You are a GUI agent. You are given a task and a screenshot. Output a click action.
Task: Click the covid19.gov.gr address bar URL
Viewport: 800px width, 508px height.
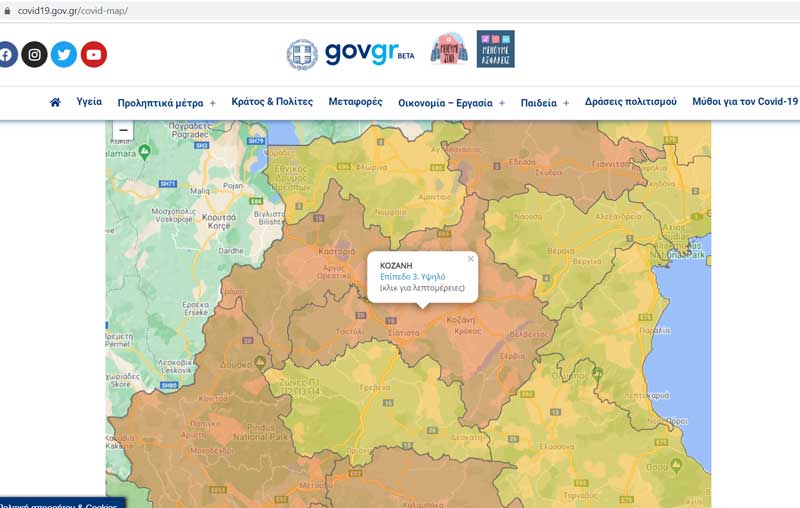72,11
